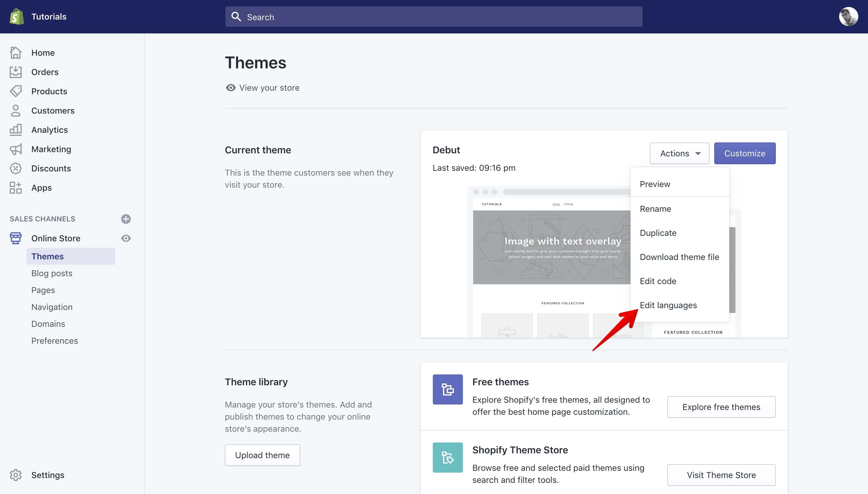View online store via eye icon
Image resolution: width=868 pixels, height=494 pixels.
click(126, 238)
